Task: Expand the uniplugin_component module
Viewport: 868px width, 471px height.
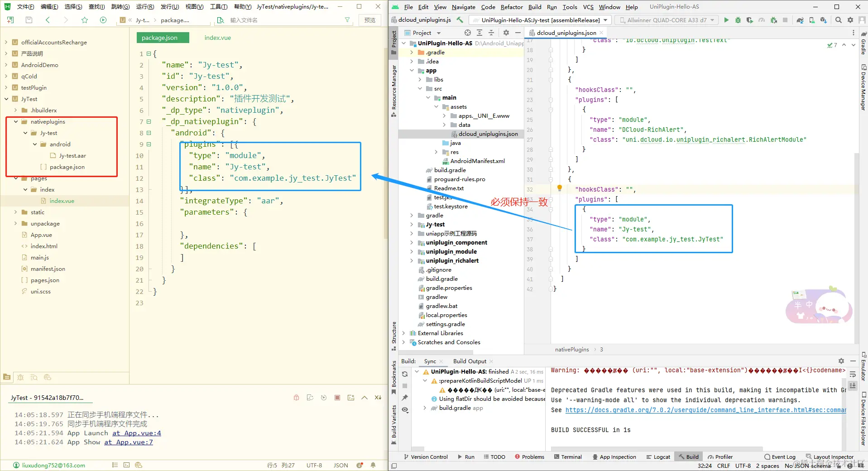Action: (412, 242)
